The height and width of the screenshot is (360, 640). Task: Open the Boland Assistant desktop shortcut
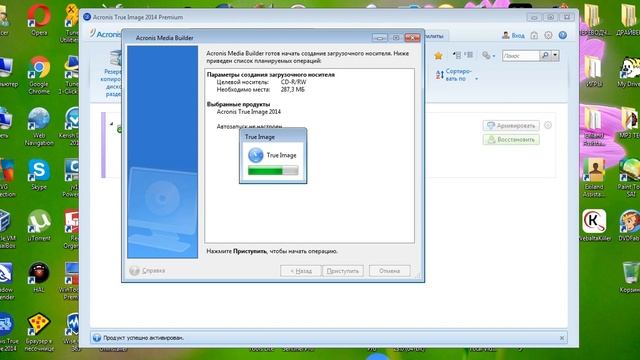(594, 178)
